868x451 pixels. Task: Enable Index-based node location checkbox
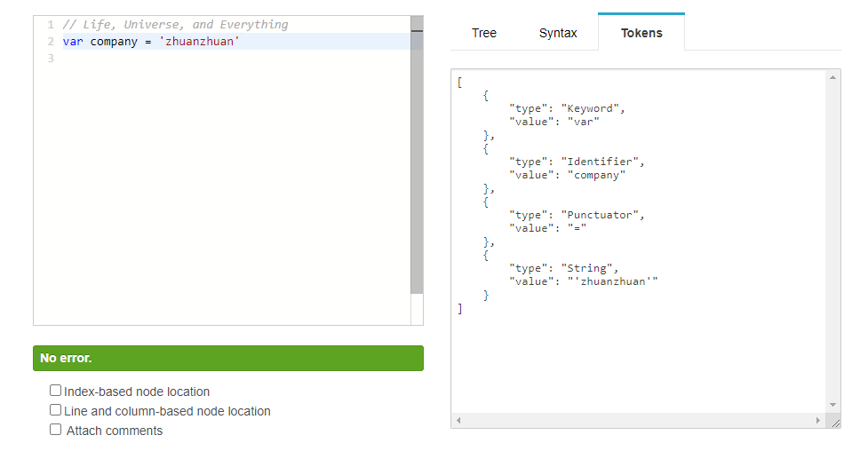[56, 391]
